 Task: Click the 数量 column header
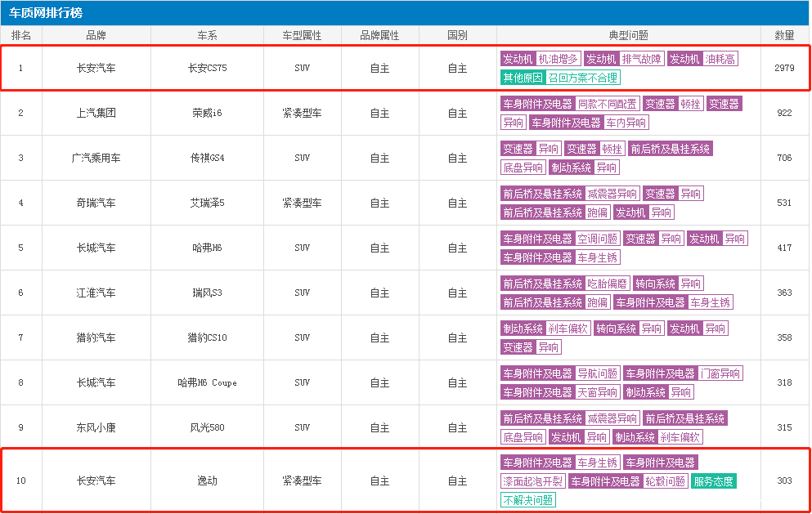coord(784,35)
